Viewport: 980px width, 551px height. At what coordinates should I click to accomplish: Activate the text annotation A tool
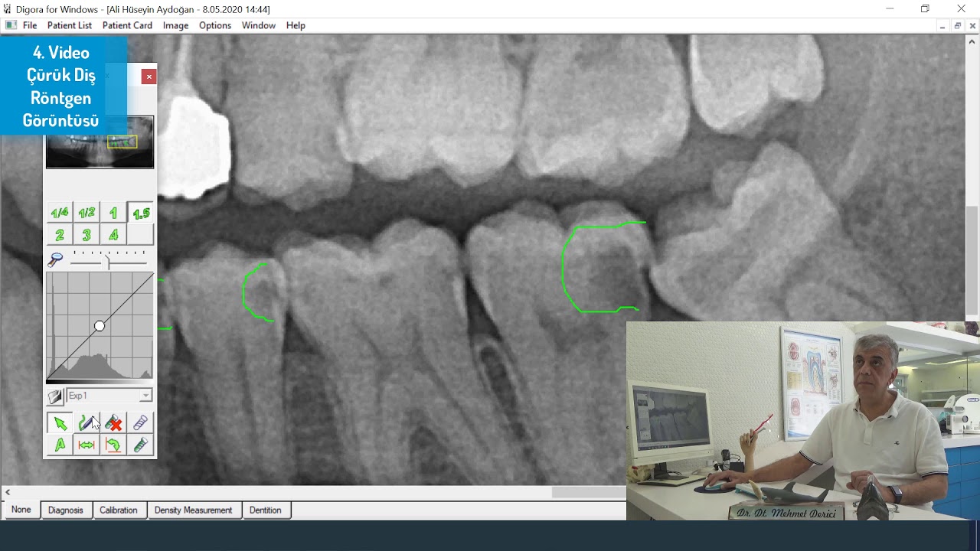click(x=60, y=445)
